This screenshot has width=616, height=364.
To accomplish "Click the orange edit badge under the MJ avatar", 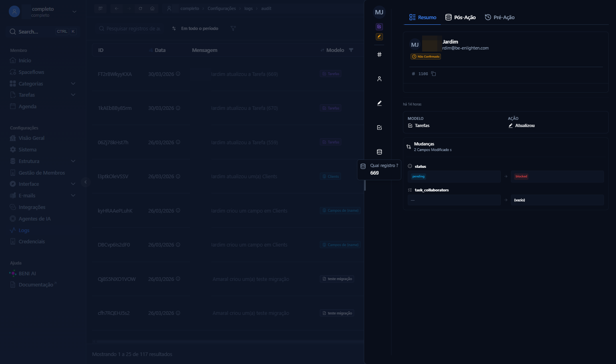I will pyautogui.click(x=379, y=37).
